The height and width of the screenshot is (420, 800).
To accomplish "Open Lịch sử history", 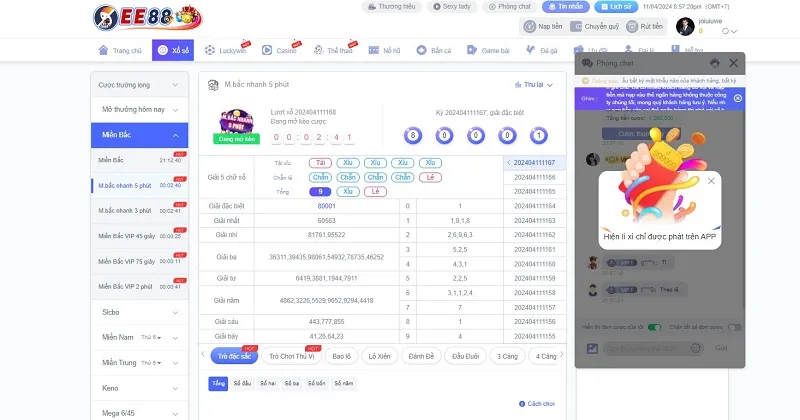I will pyautogui.click(x=616, y=7).
